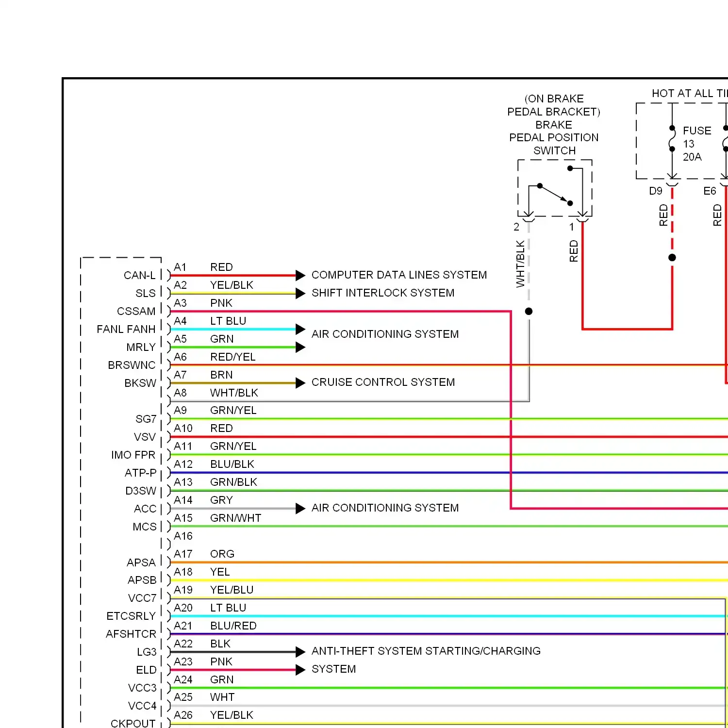Click pin label A26
The image size is (728, 728).
[x=183, y=715]
